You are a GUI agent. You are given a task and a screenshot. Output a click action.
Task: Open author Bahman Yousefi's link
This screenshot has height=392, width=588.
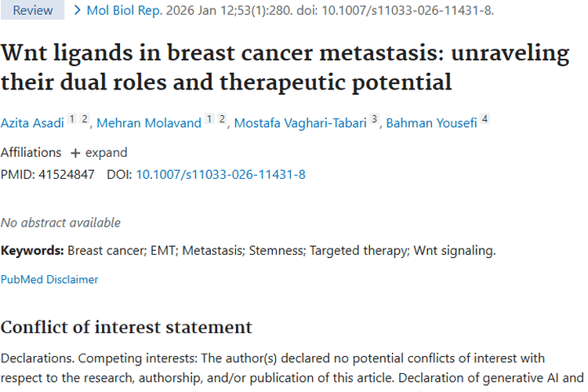[x=432, y=123]
